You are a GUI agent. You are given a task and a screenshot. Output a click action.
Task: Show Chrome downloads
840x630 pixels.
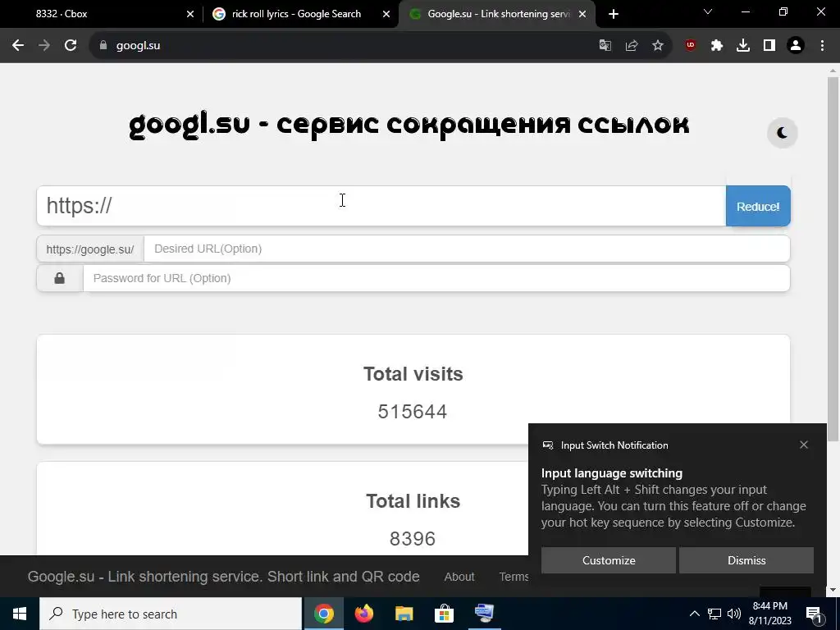tap(743, 46)
